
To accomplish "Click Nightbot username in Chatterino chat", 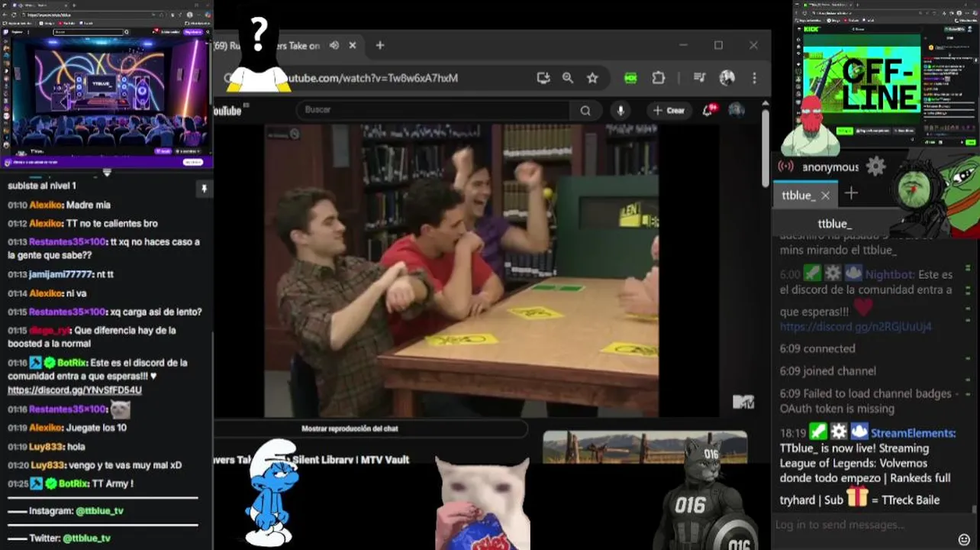I will pos(889,274).
